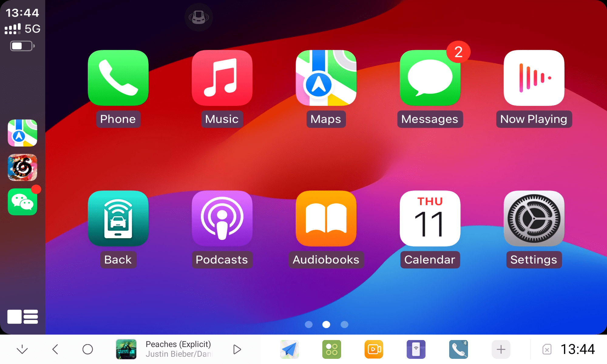Open the Calendar app showing THU 11

coord(430,218)
